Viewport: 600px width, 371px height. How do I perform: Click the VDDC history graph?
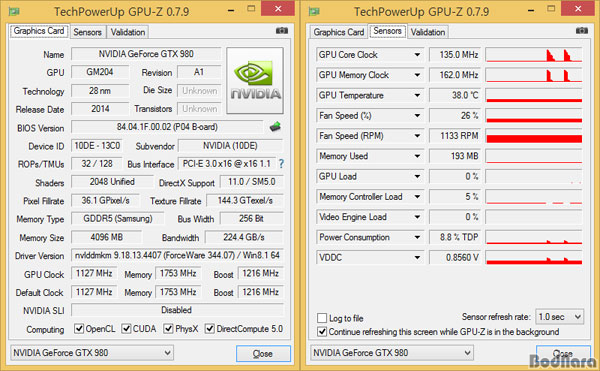[x=534, y=257]
